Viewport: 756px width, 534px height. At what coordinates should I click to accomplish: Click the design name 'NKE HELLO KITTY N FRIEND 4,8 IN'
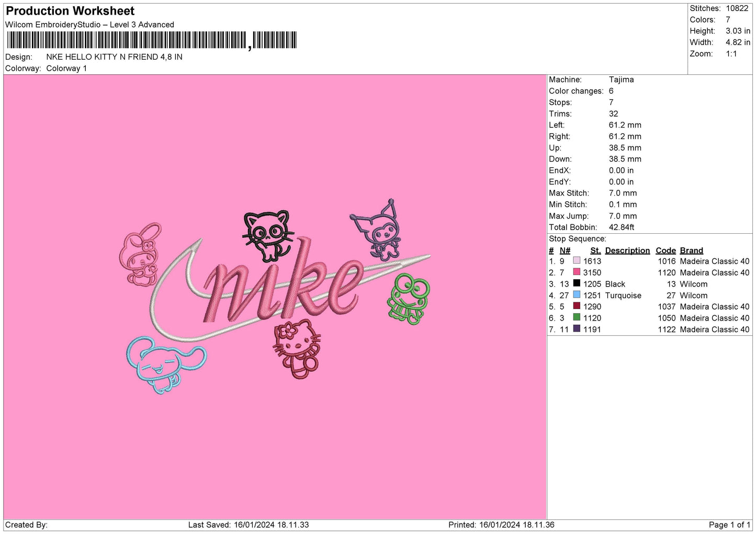114,57
